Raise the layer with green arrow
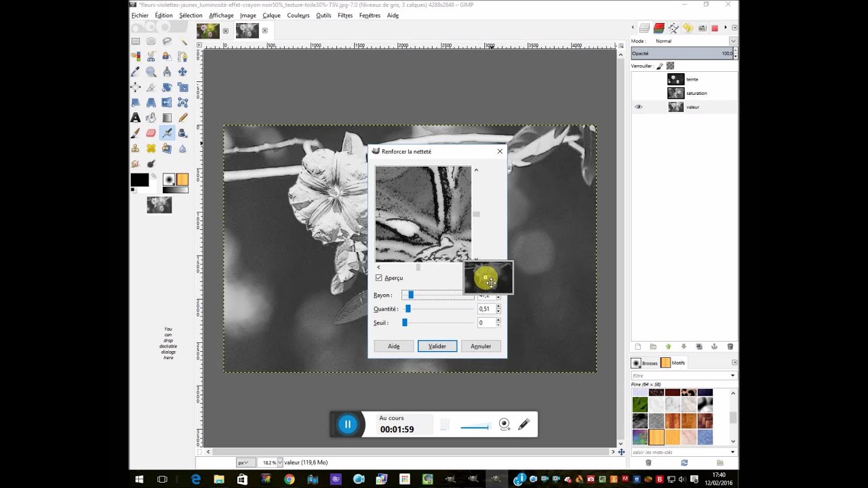This screenshot has width=868, height=488. click(x=668, y=346)
